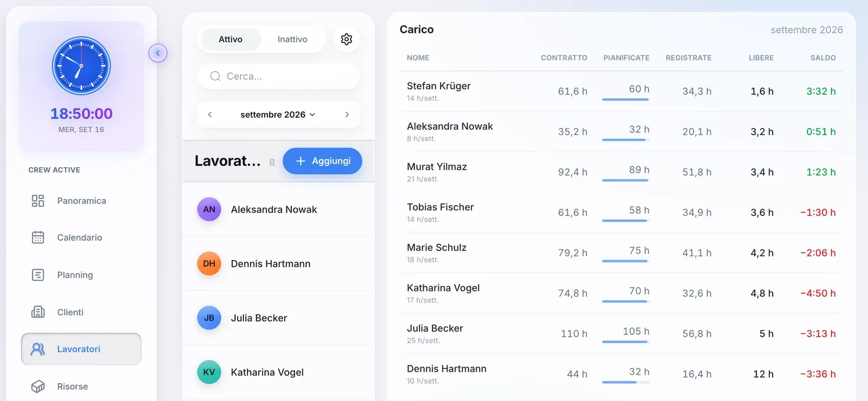Focus the Cerca search field
The width and height of the screenshot is (868, 401).
[x=278, y=77]
